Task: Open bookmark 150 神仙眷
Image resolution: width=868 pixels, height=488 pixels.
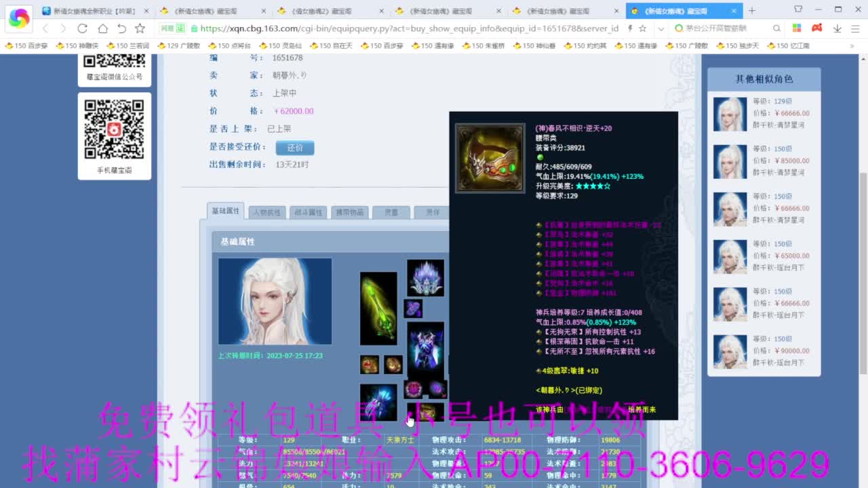Action: pyautogui.click(x=535, y=45)
